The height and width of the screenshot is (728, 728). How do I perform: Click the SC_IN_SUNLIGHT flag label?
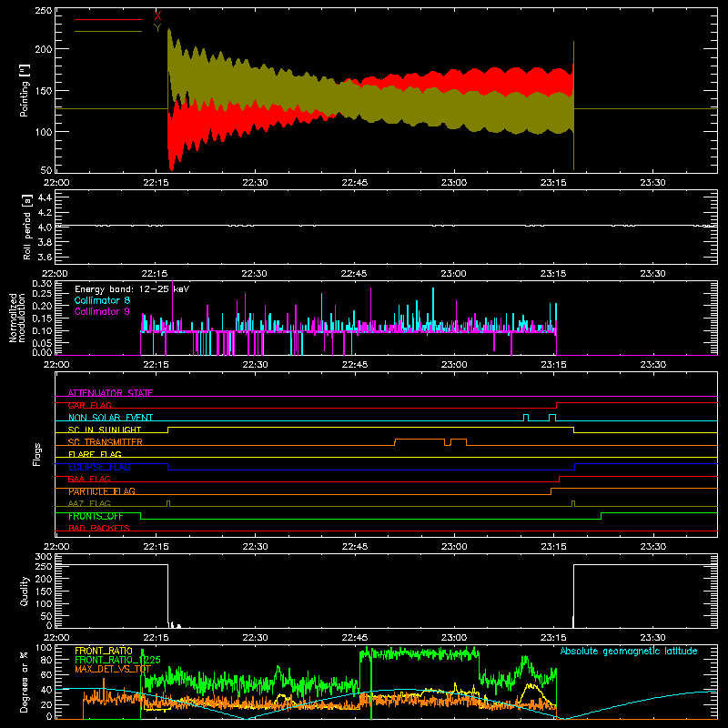coord(105,430)
